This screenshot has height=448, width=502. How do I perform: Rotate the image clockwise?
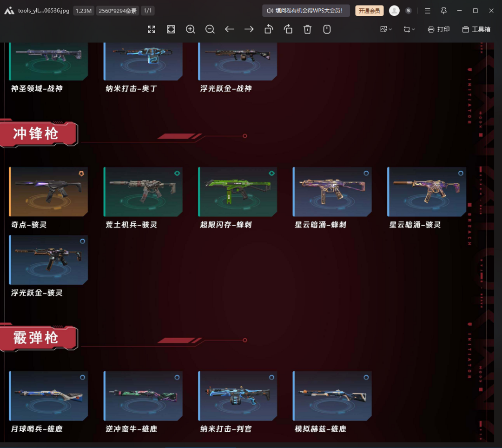click(x=288, y=29)
